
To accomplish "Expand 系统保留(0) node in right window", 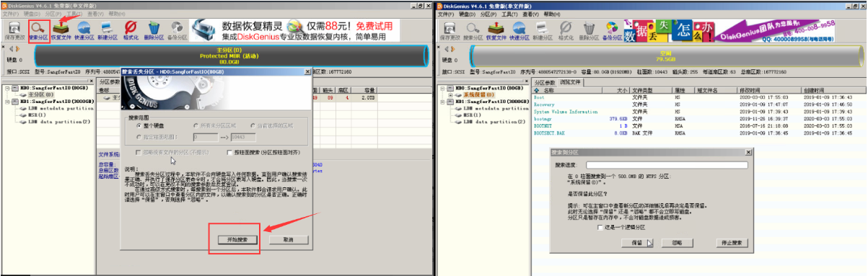I will pyautogui.click(x=450, y=94).
